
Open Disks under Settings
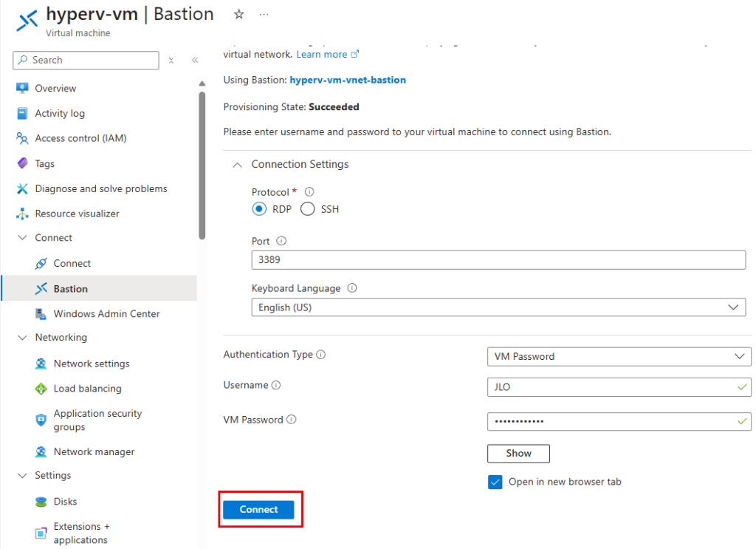pyautogui.click(x=65, y=502)
